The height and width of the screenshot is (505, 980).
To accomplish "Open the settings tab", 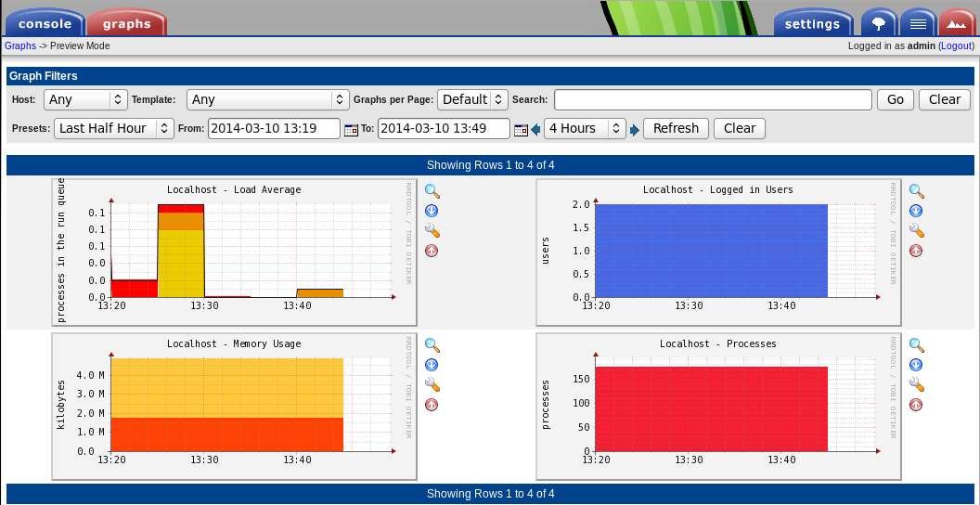I will click(812, 24).
